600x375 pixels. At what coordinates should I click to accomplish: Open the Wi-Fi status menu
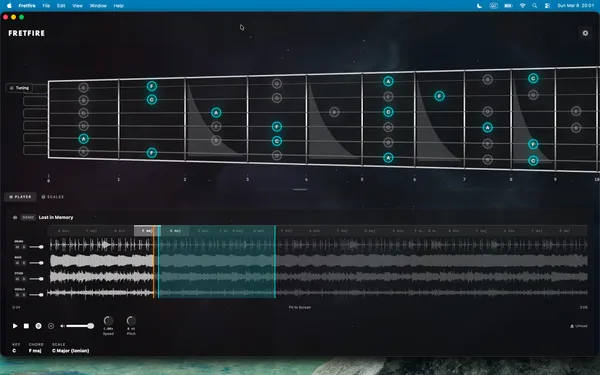coord(522,6)
